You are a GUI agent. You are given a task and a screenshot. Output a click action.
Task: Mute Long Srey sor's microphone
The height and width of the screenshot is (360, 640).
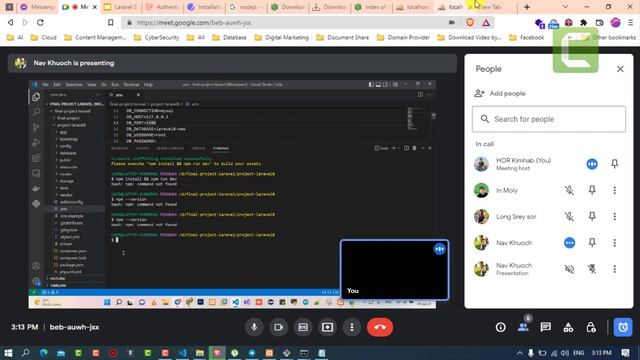(x=569, y=216)
